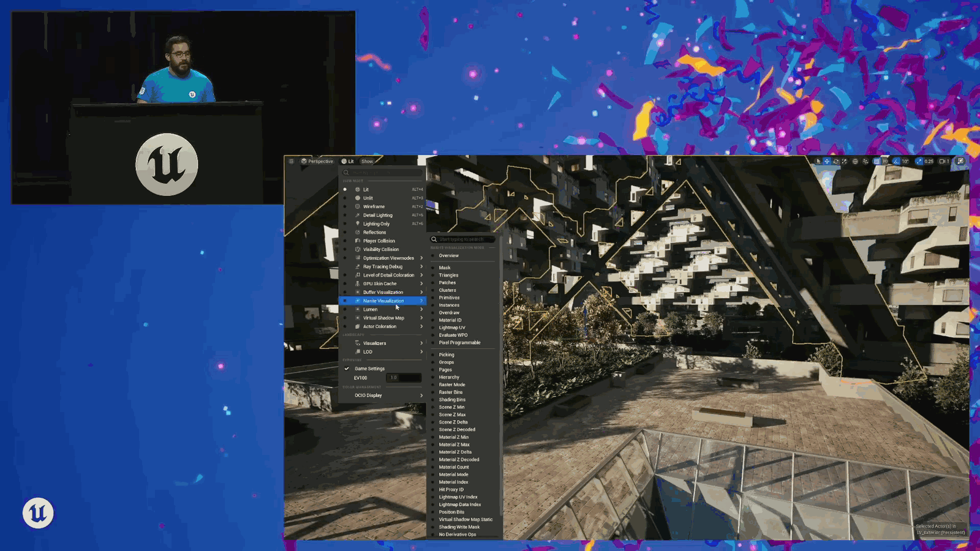Toggle grid snapping icon
The height and width of the screenshot is (551, 980).
point(876,162)
